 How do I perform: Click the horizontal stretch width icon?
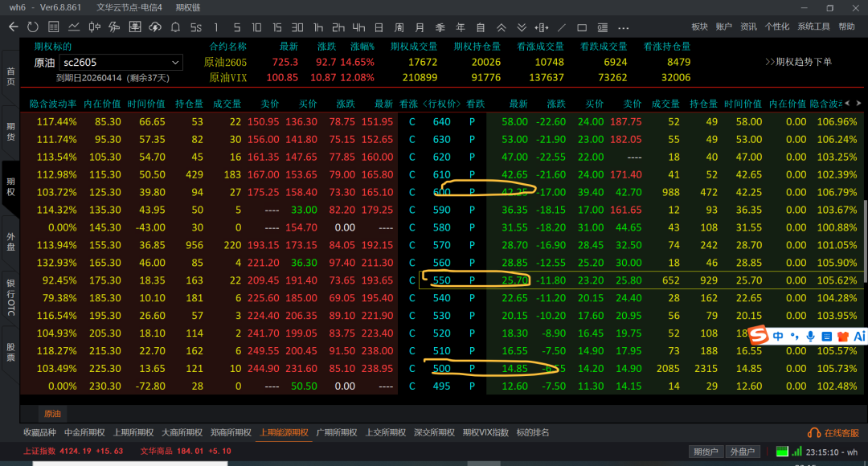pyautogui.click(x=542, y=27)
